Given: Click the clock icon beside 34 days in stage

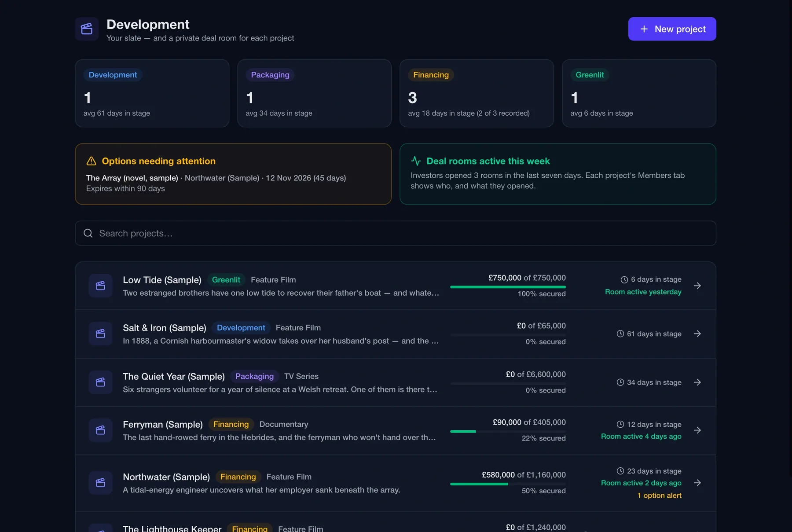Looking at the screenshot, I should (620, 382).
